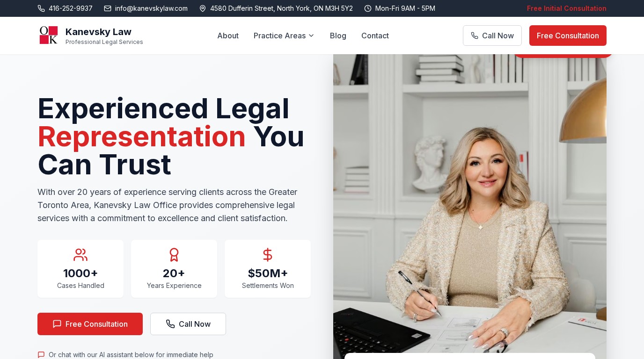This screenshot has width=644, height=359.
Task: Click the Free Initial Consultation link
Action: pyautogui.click(x=566, y=8)
